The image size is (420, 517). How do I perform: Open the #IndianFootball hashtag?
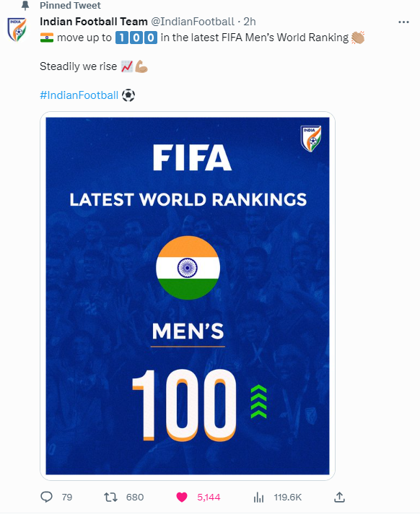(x=79, y=95)
